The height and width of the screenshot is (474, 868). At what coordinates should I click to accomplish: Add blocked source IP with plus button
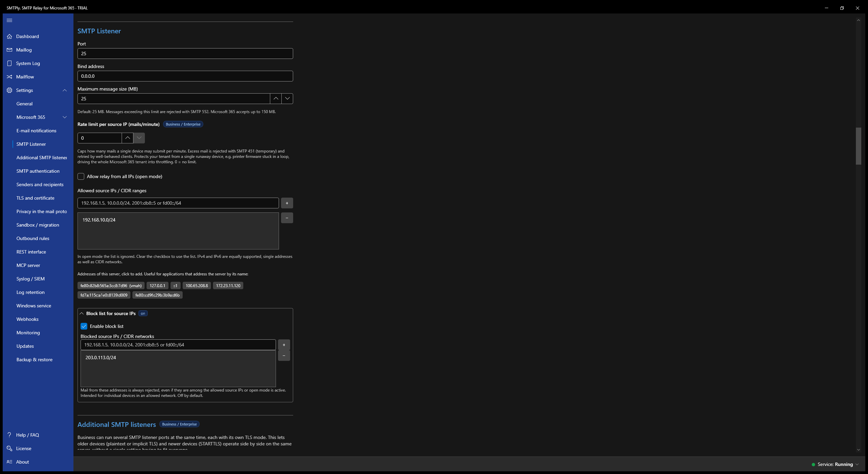[284, 345]
